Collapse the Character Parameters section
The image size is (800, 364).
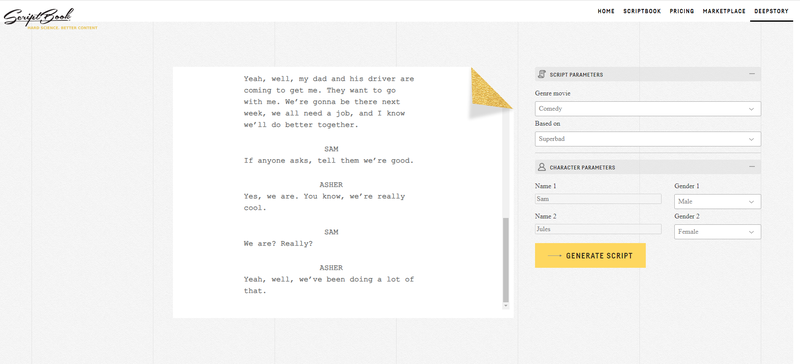coord(752,167)
